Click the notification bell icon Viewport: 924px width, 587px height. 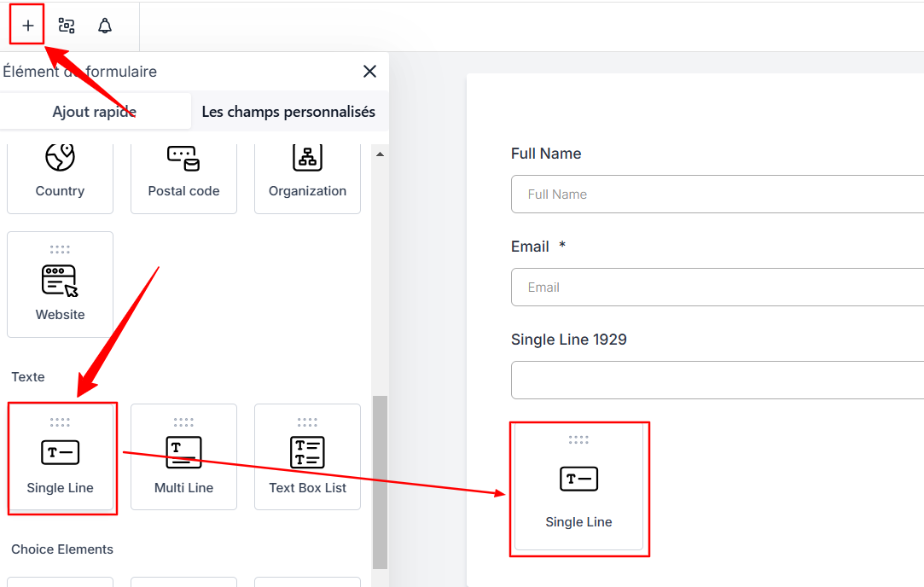tap(105, 26)
